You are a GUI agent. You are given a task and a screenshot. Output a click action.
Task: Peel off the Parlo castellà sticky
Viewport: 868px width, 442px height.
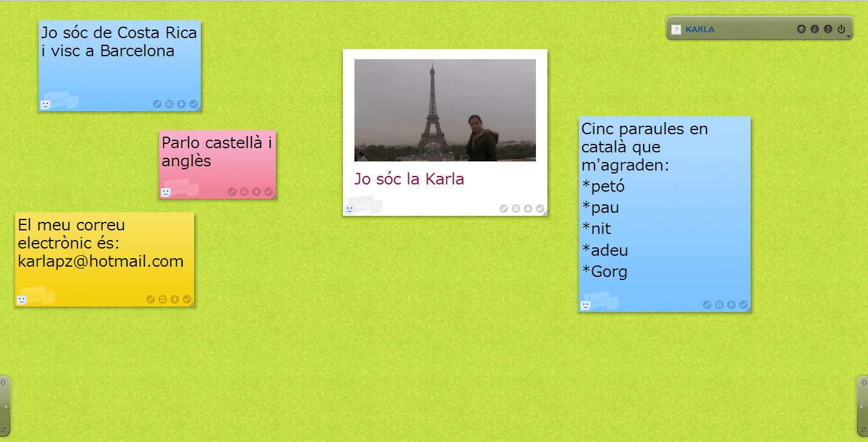pyautogui.click(x=269, y=192)
